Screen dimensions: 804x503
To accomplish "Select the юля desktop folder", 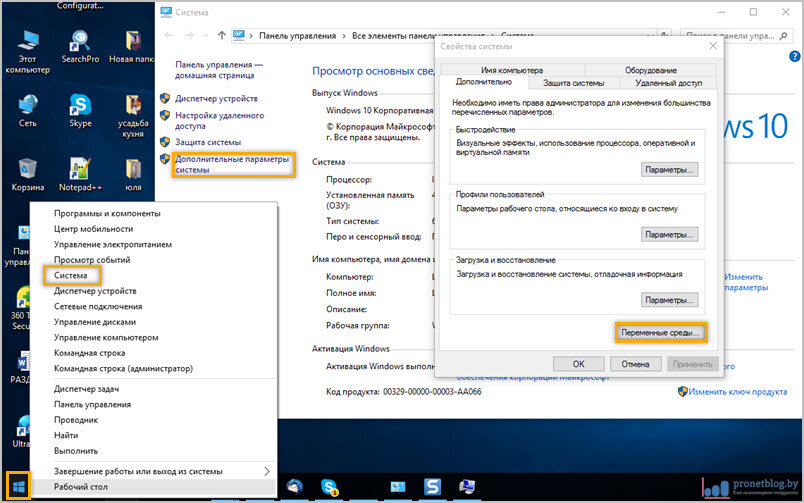I will coord(133,175).
